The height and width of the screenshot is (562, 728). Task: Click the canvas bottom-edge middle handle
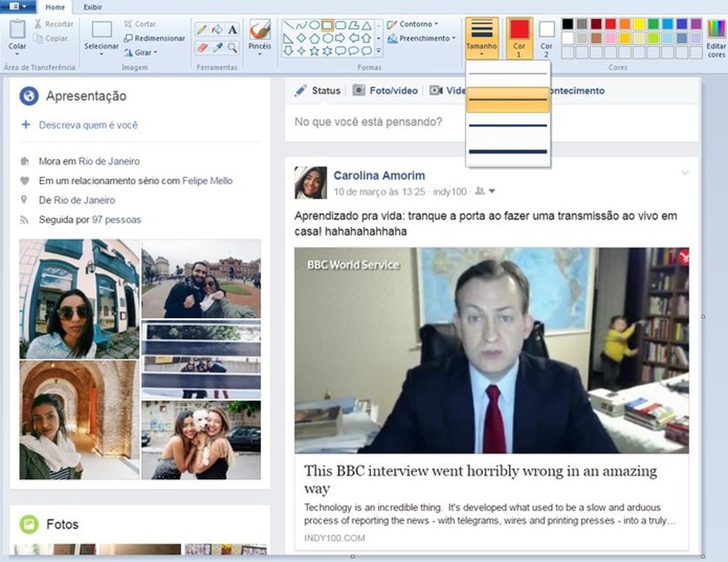coord(352,556)
